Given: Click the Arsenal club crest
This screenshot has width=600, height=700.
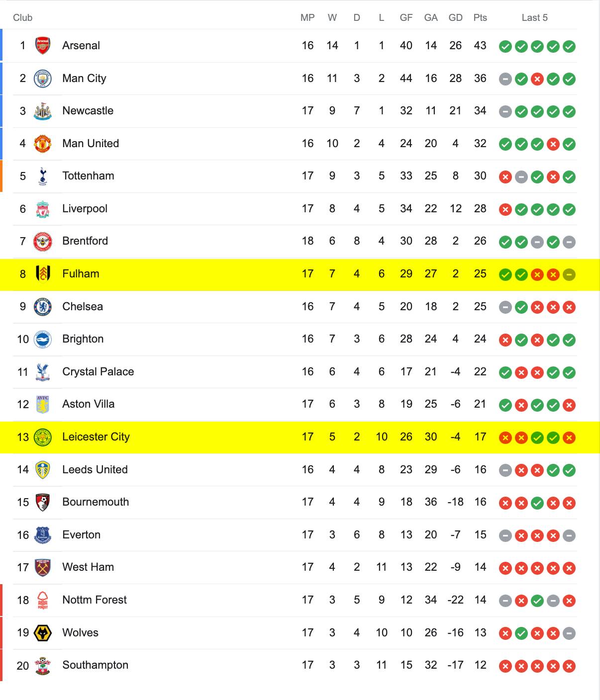Looking at the screenshot, I should tap(43, 46).
